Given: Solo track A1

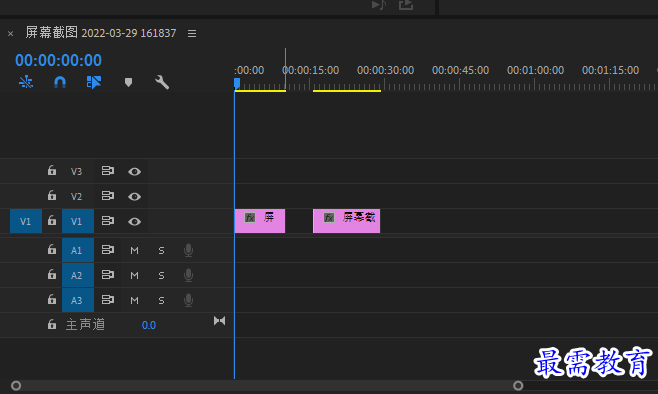Looking at the screenshot, I should tap(161, 250).
